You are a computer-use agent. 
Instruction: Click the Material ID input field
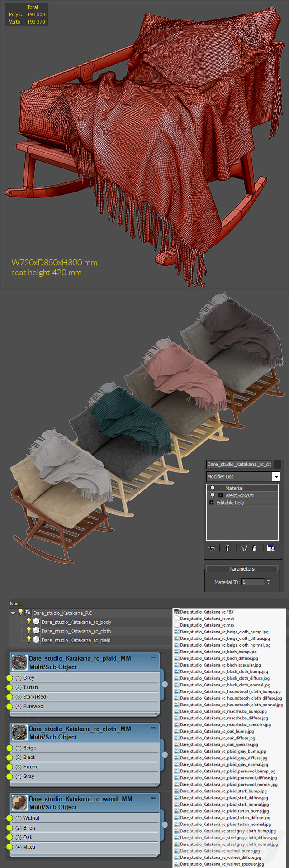[x=253, y=582]
